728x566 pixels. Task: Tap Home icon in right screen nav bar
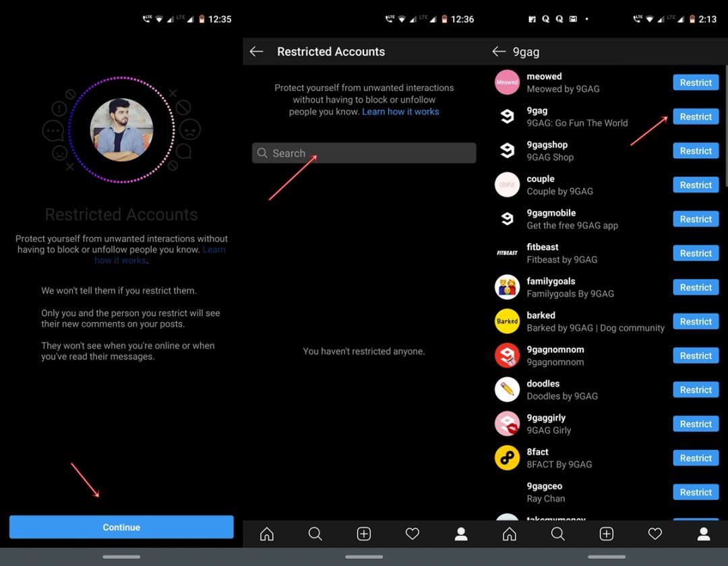point(510,534)
